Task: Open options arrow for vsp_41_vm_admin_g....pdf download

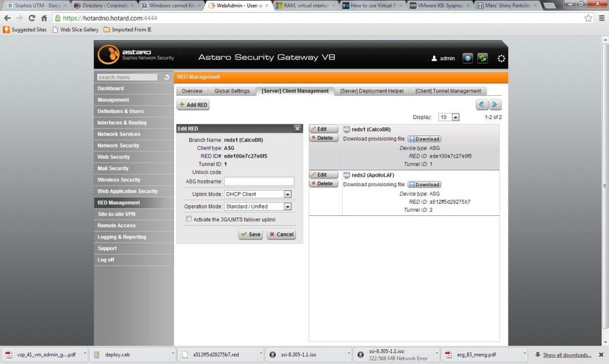Action: 85,353
